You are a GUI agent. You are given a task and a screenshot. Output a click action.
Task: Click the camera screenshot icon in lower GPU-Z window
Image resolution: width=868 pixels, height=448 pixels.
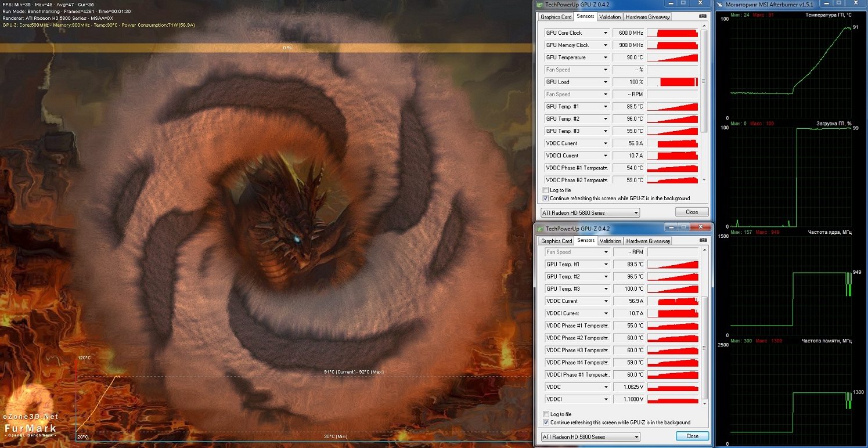[x=703, y=241]
